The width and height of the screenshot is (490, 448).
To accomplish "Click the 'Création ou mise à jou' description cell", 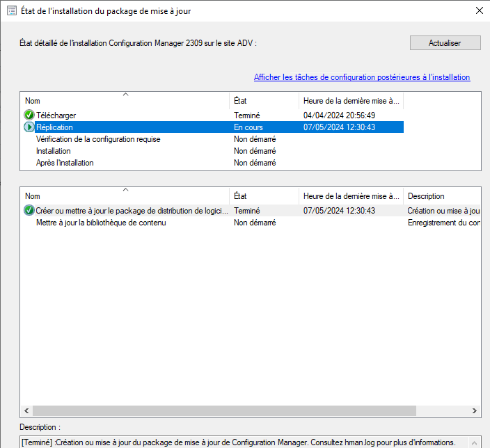I will 444,211.
